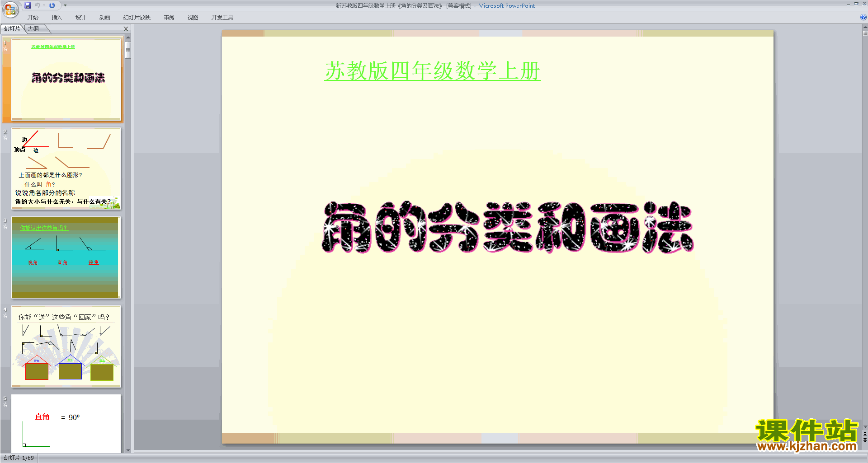Switch to the 视图 ribbon tab

click(193, 18)
